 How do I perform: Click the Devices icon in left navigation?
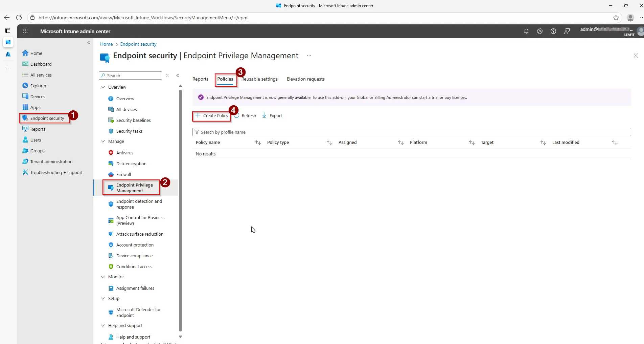(x=25, y=96)
